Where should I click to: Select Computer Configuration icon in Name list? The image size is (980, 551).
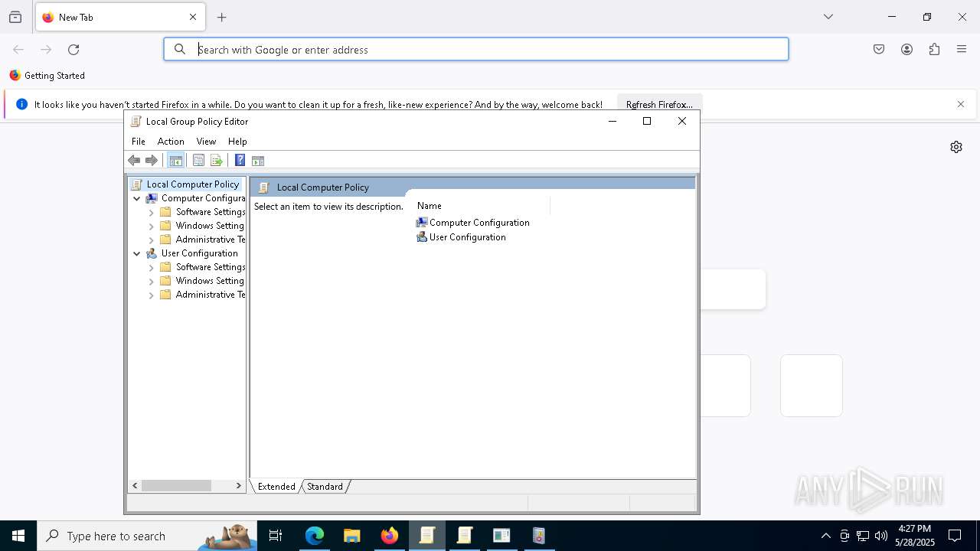tap(421, 223)
